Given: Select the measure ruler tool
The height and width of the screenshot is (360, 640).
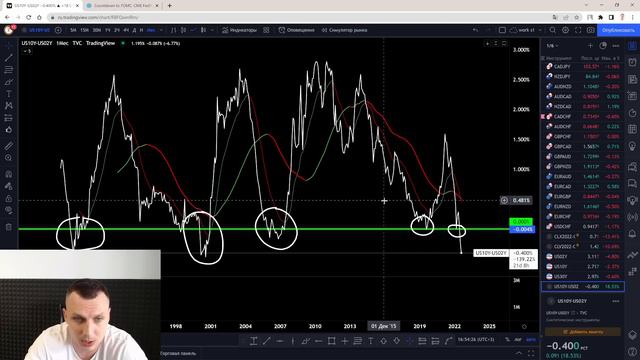Looking at the screenshot, I should tap(9, 146).
